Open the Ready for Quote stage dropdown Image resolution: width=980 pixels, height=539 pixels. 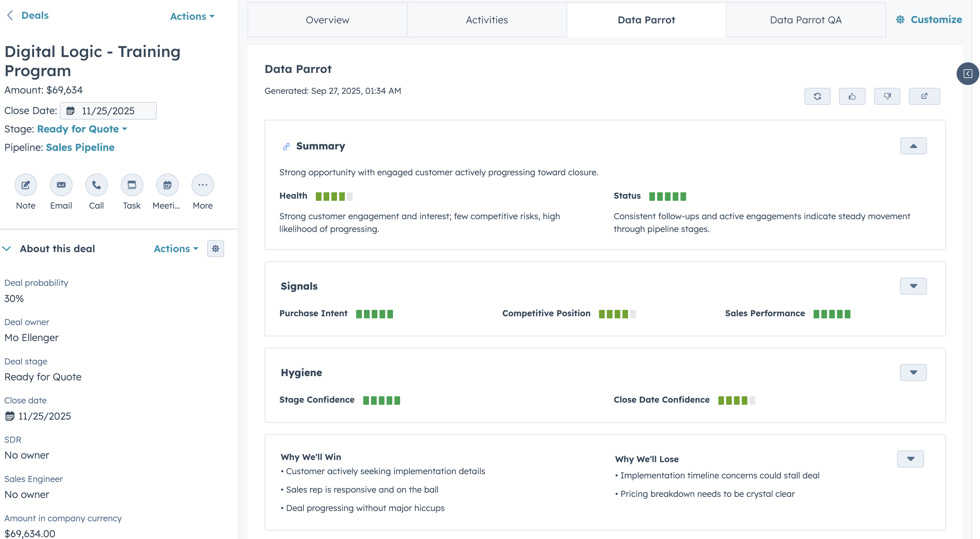coord(82,129)
